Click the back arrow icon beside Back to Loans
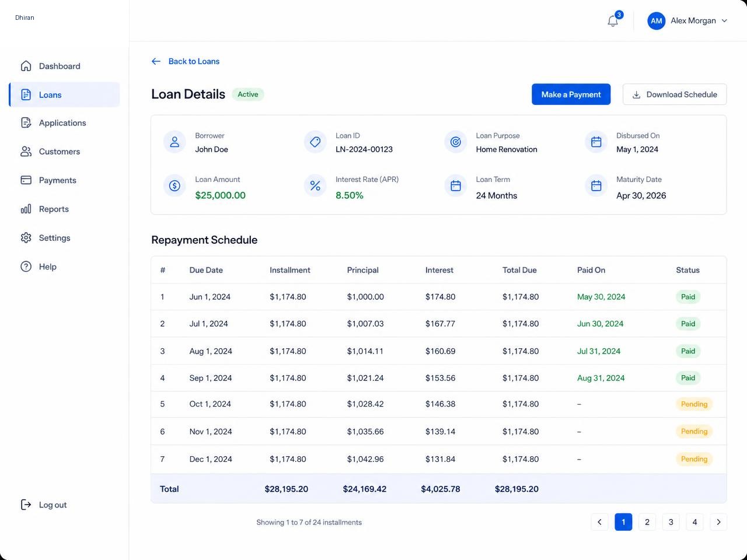 tap(156, 61)
